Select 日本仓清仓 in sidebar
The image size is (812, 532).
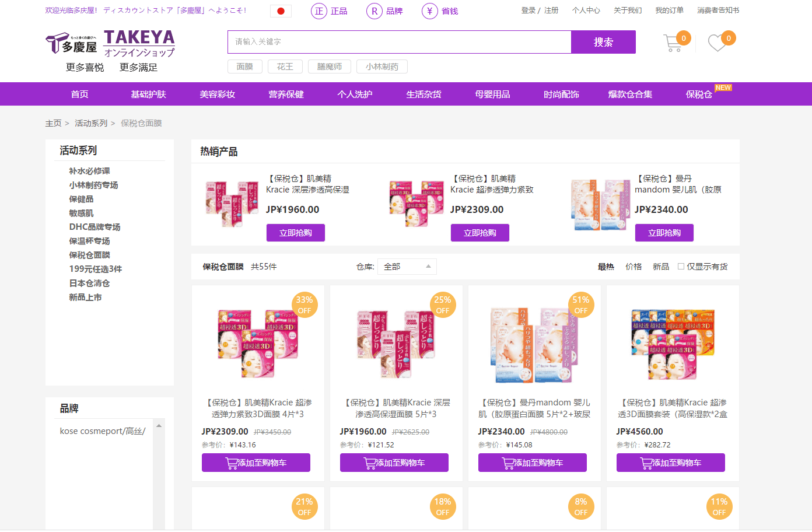click(x=89, y=283)
